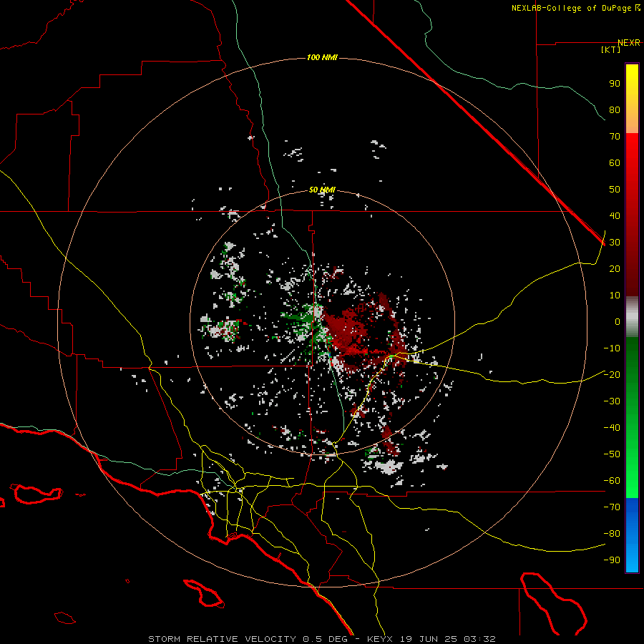The height and width of the screenshot is (644, 644).
Task: Click the KEYX radar station identifier
Action: (x=380, y=639)
